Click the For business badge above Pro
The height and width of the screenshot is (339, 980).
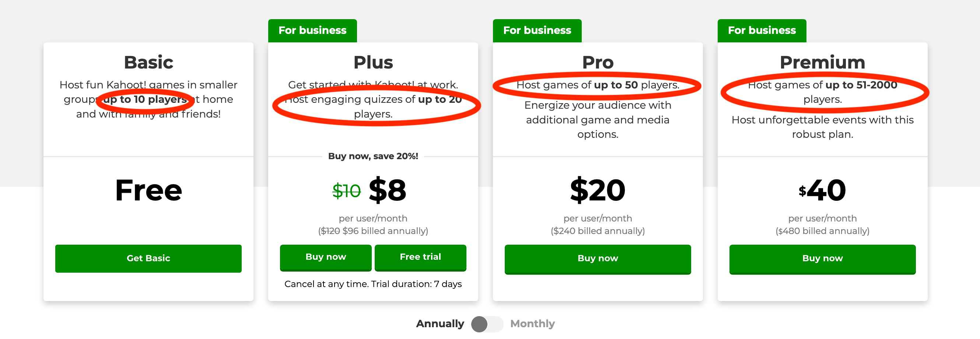click(537, 31)
